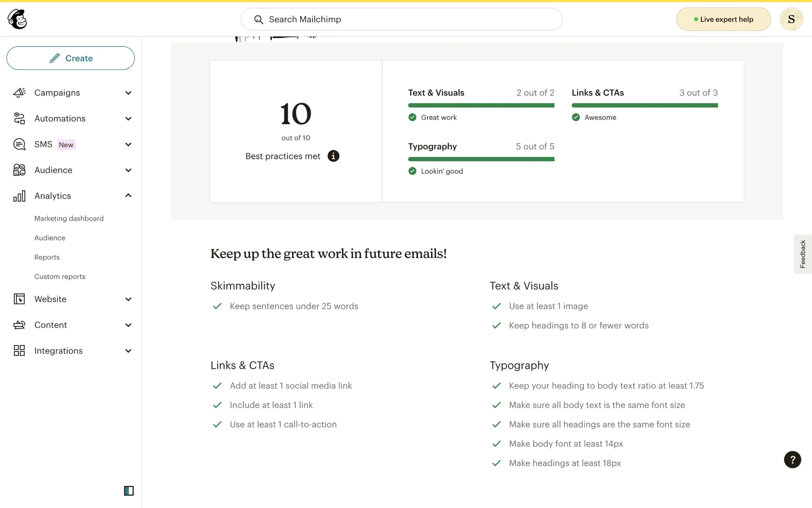The image size is (812, 508).
Task: Collapse the Analytics section chevron
Action: coord(128,196)
